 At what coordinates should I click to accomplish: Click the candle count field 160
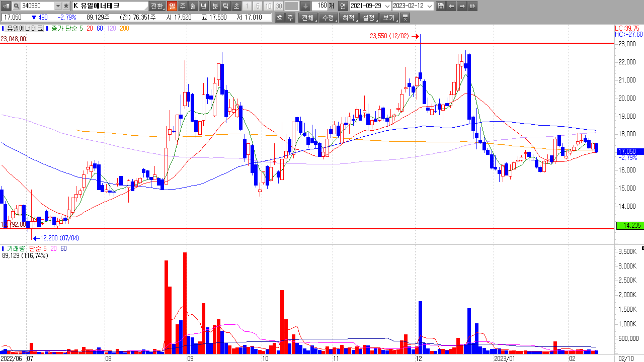319,6
